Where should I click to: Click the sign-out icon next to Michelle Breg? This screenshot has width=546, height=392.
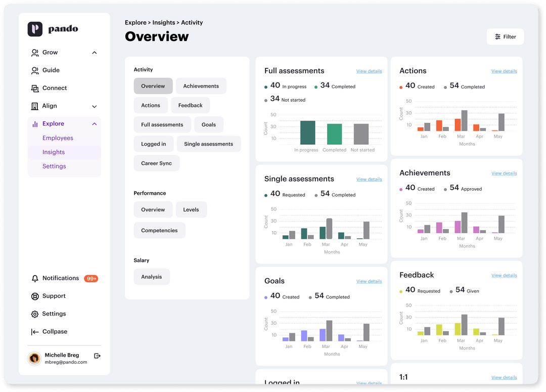click(97, 356)
